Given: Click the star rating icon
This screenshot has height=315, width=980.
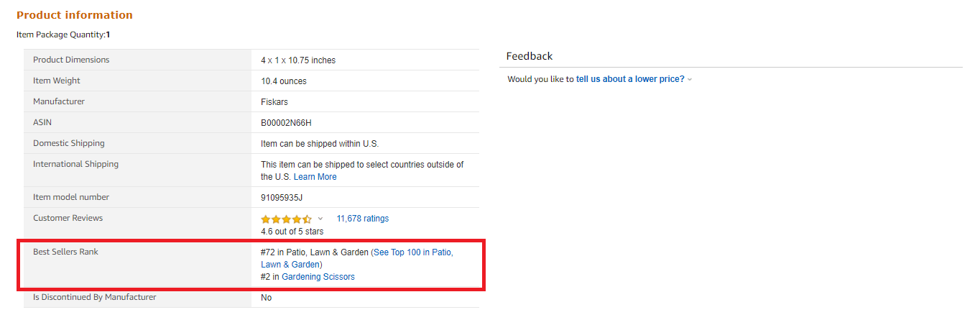Looking at the screenshot, I should [286, 219].
